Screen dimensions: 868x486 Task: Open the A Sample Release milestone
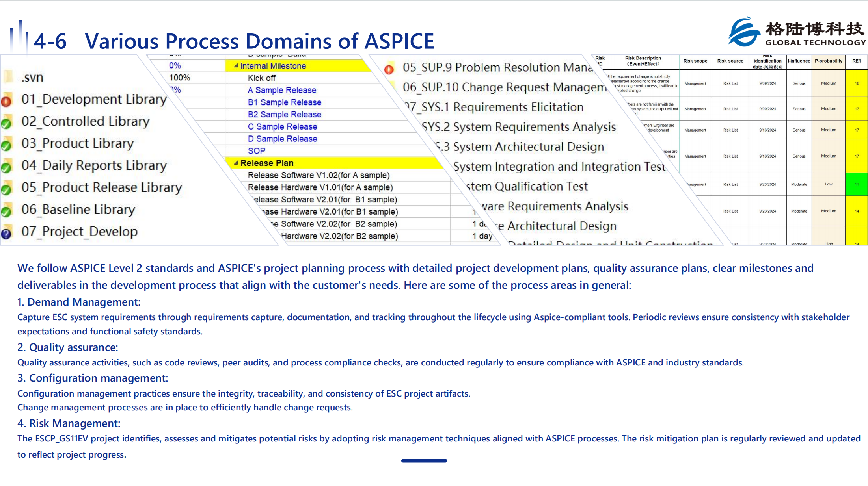tap(282, 90)
